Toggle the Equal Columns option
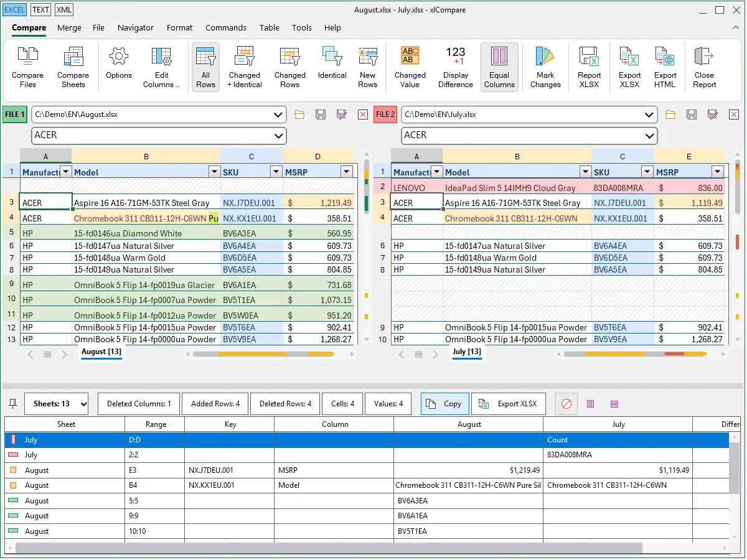This screenshot has width=747, height=560. (x=499, y=67)
